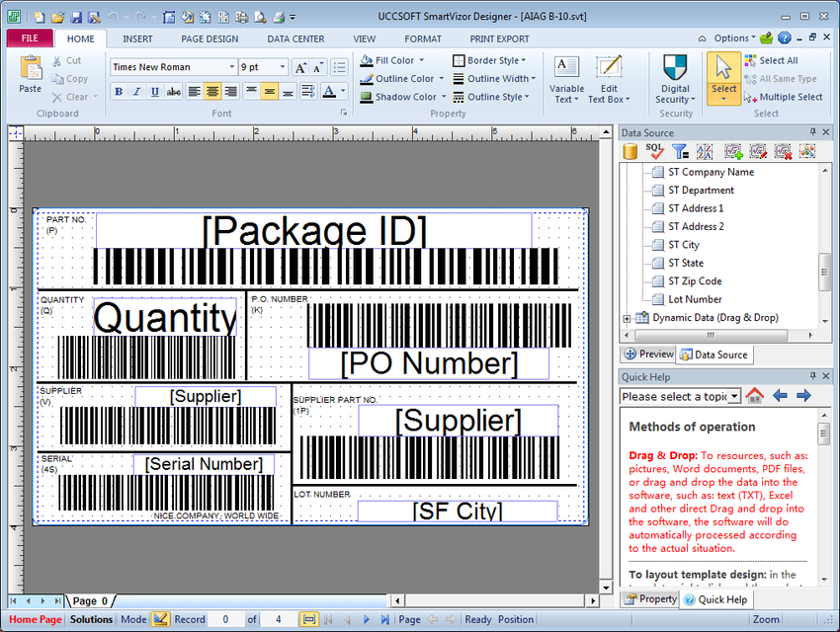Click the Outline Color swatch icon
840x632 pixels.
[x=367, y=79]
